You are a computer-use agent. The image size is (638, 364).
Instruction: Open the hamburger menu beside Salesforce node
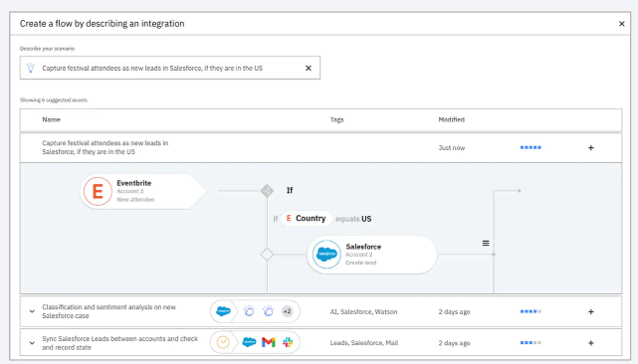(486, 244)
